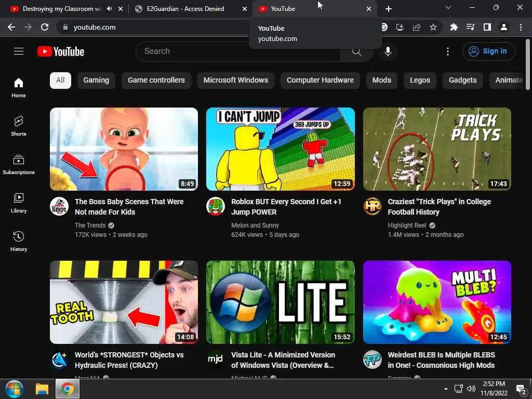This screenshot has width=532, height=399.
Task: Switch to Destroying my Classroom tab
Action: [x=61, y=9]
